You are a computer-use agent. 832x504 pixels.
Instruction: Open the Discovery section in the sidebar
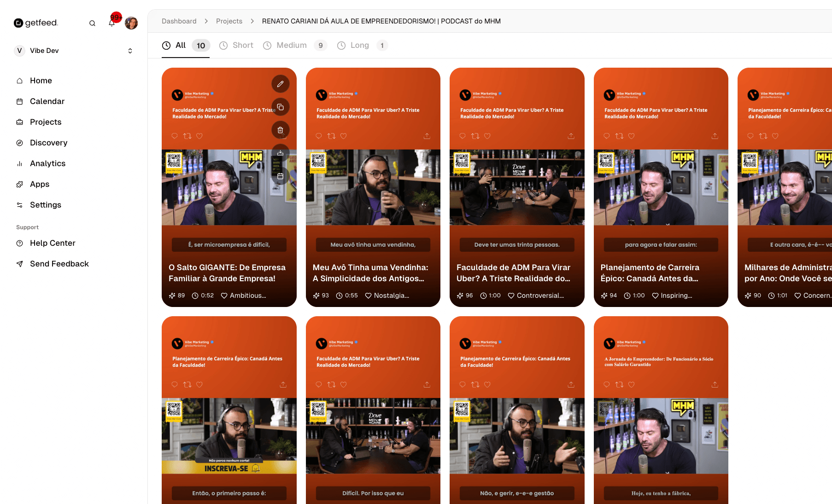tap(48, 143)
